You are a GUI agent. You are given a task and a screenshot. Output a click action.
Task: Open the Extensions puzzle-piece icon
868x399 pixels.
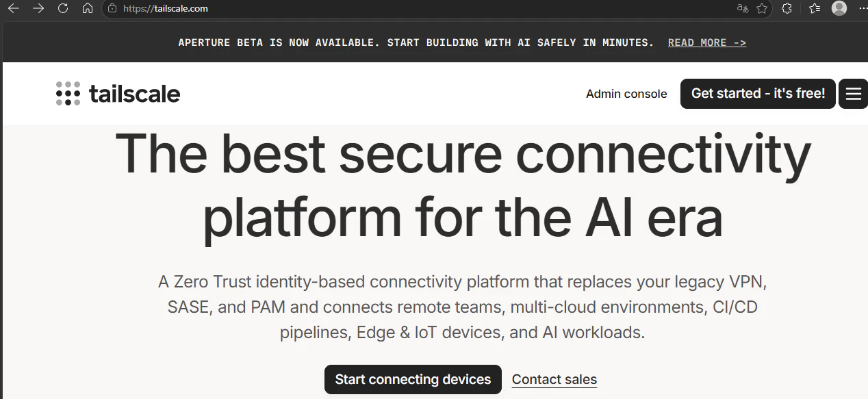coord(787,8)
